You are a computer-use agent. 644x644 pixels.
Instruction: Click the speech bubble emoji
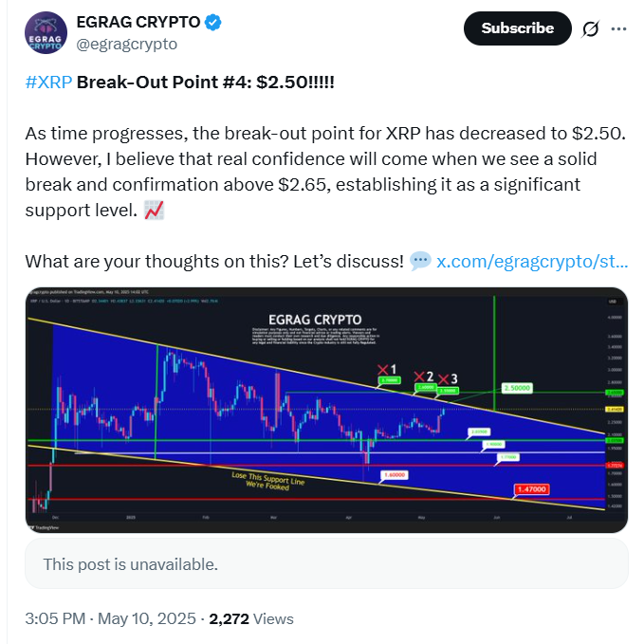pos(421,260)
